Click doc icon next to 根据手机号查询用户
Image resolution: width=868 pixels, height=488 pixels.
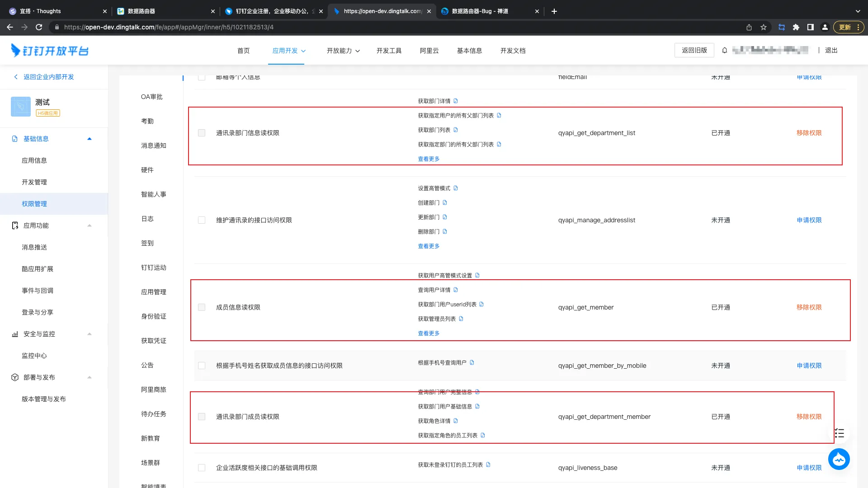coord(472,363)
